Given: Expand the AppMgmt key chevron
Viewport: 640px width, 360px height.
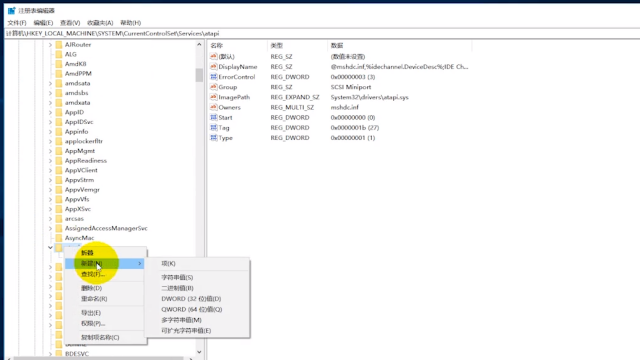Looking at the screenshot, I should pos(50,151).
